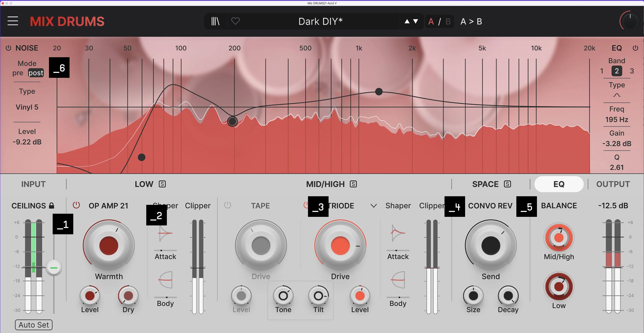Click the bell curve Type icon in EQ panel
The height and width of the screenshot is (333, 644).
[617, 95]
